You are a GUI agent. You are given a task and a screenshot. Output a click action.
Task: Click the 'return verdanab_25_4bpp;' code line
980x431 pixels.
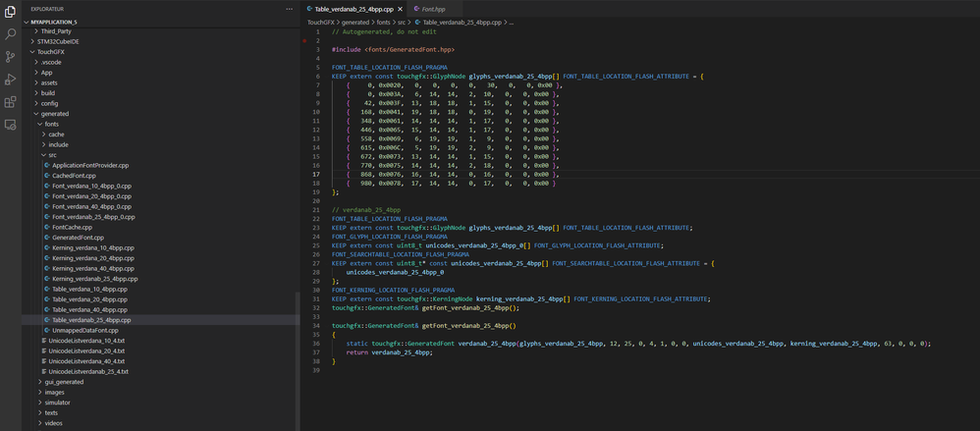[x=389, y=352]
